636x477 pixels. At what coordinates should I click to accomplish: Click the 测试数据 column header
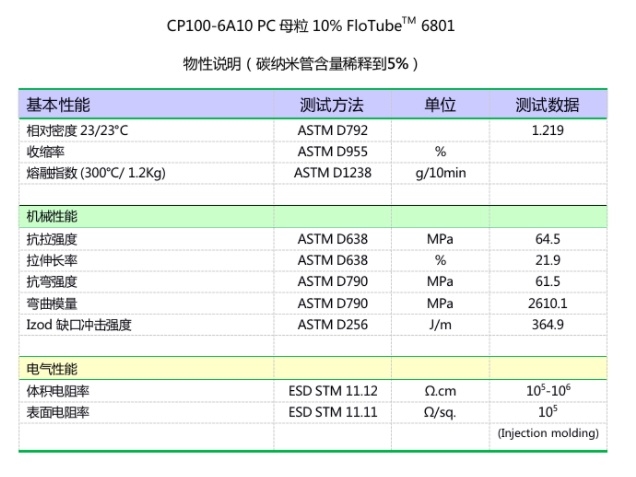point(547,105)
